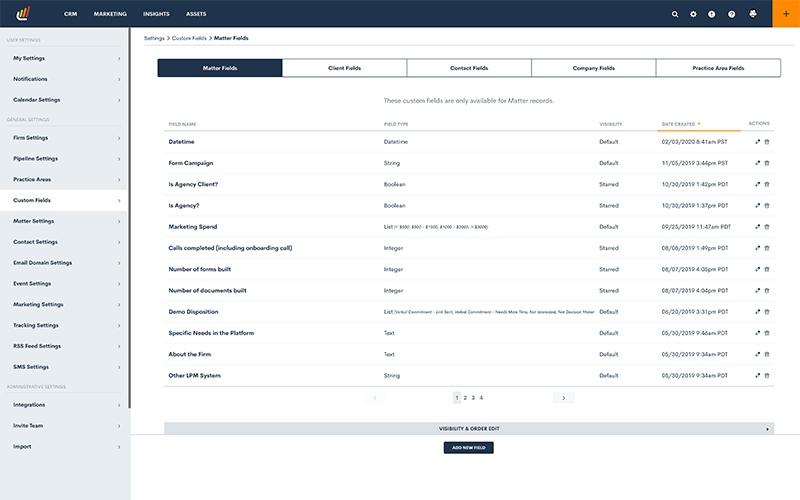Select the Matter Fields tab

coord(220,68)
